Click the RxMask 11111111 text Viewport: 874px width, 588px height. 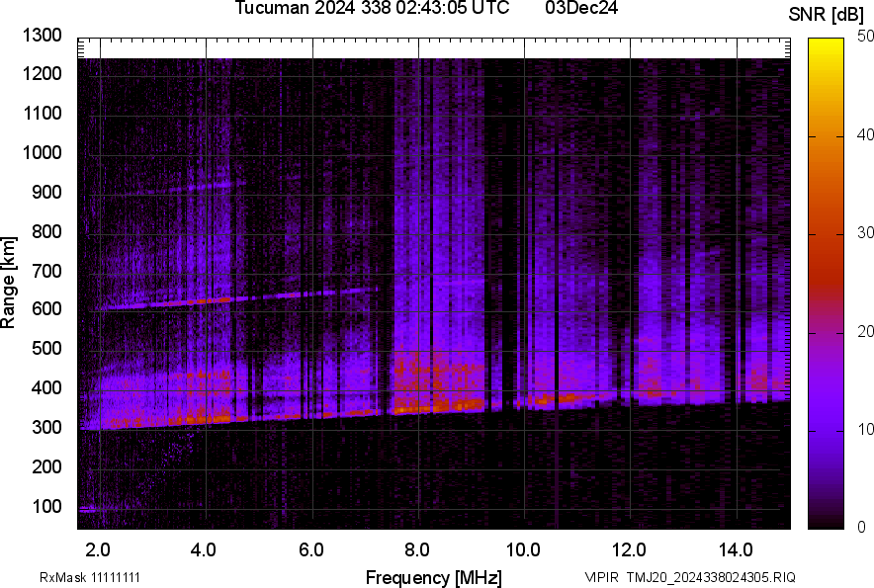point(76,577)
